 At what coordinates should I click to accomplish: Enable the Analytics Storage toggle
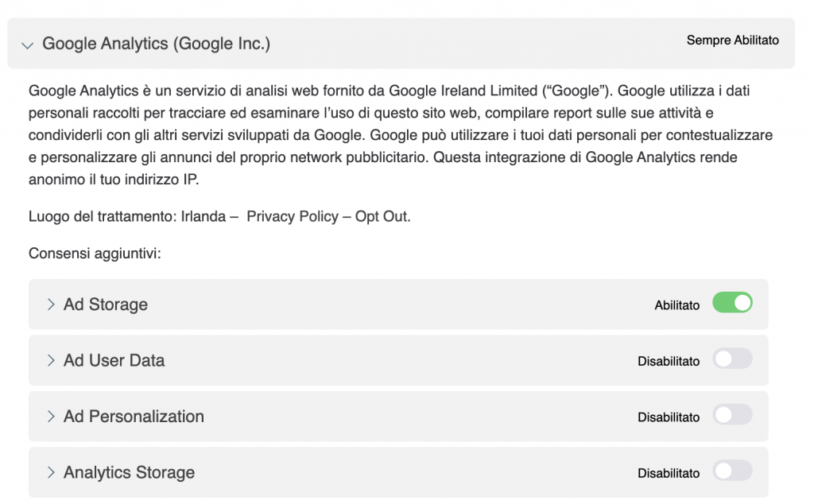[x=732, y=471]
